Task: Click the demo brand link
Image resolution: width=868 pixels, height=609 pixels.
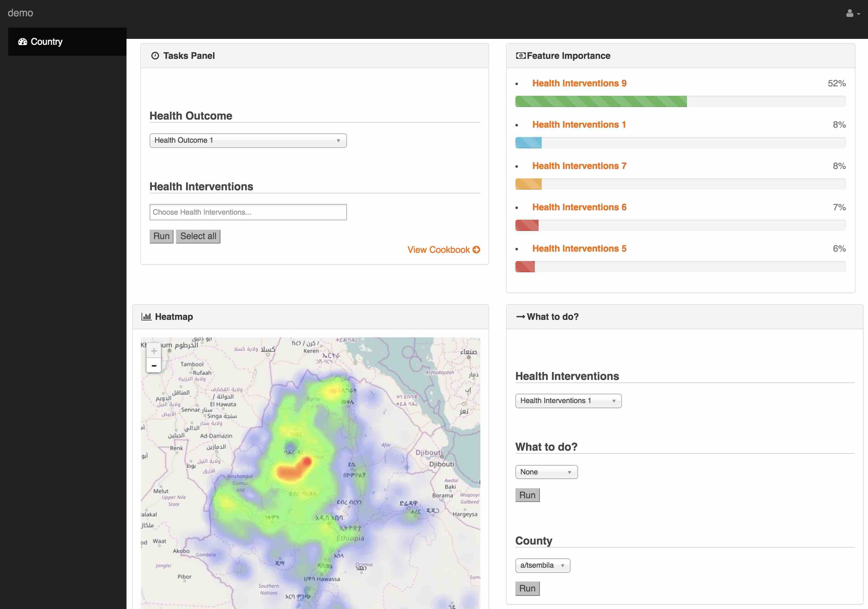Action: click(20, 13)
